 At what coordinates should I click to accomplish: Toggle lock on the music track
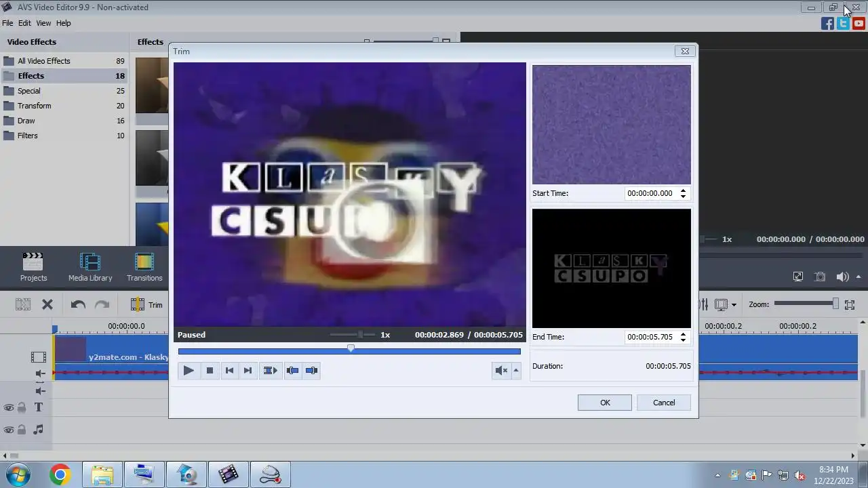22,430
